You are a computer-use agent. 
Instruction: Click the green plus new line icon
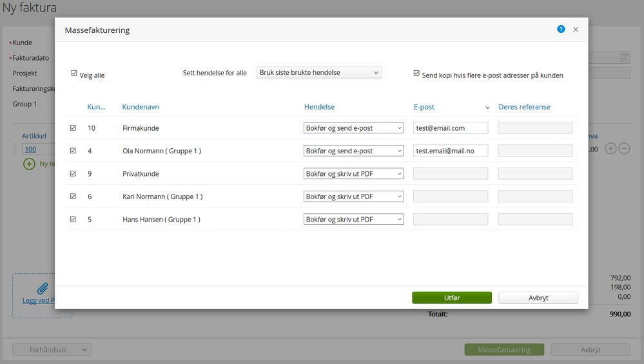(29, 164)
